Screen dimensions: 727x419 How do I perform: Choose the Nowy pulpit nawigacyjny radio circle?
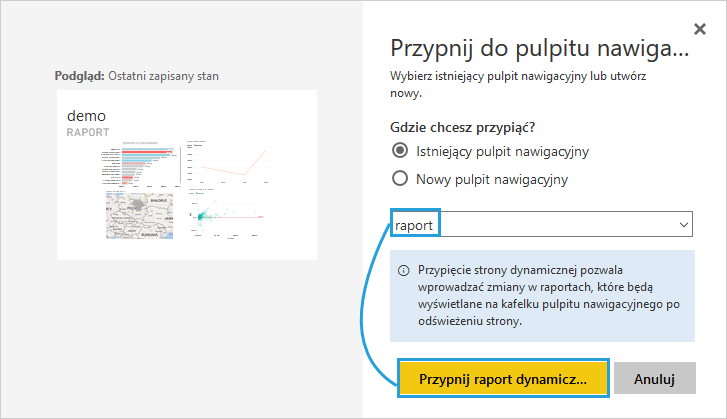coord(400,179)
